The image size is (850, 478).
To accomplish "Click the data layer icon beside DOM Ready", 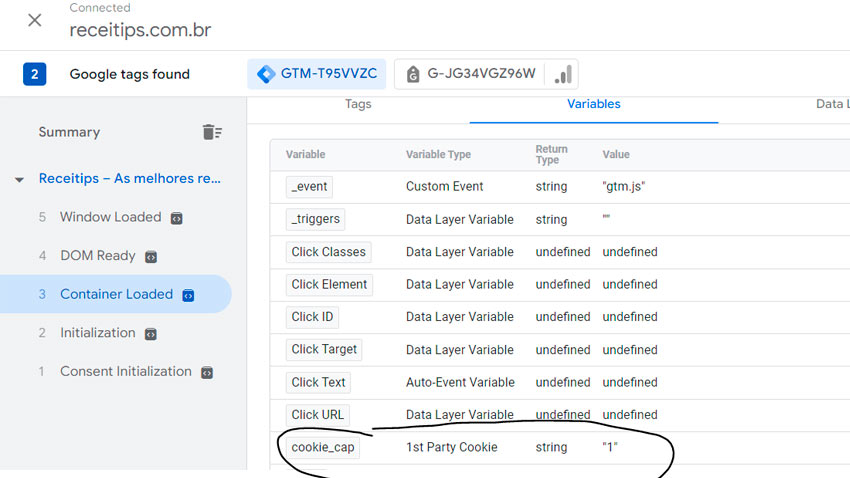I will 151,256.
